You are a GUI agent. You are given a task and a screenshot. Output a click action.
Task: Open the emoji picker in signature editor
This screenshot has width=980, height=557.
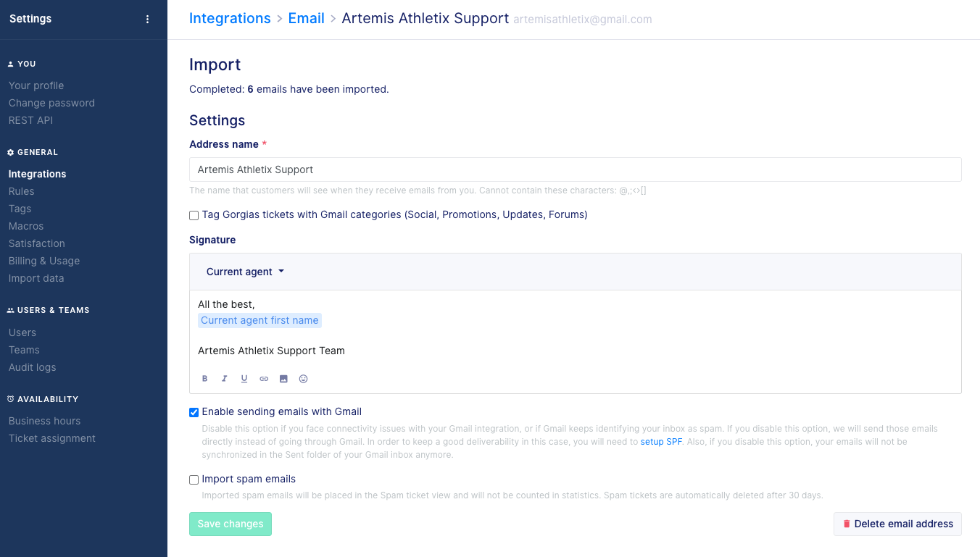[x=304, y=379]
